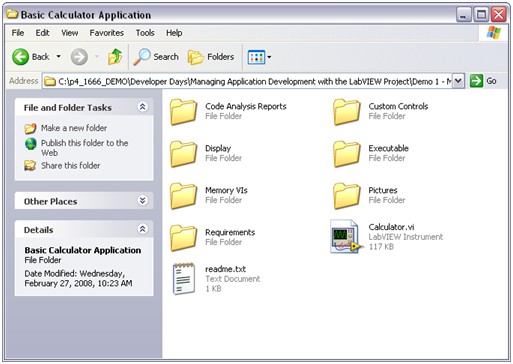Click the green Back arrow icon
513x364 pixels.
(x=21, y=57)
